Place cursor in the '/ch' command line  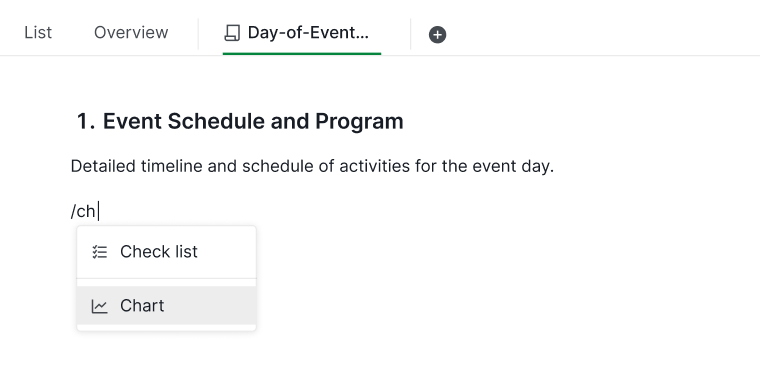tap(84, 211)
